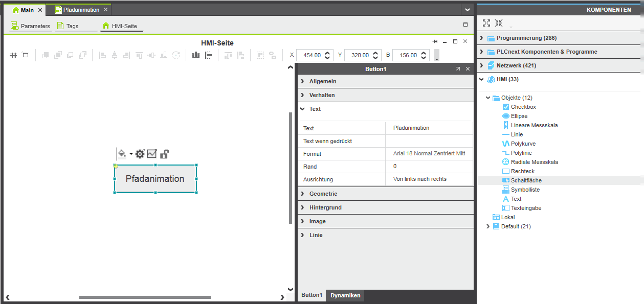Select Schaltfläche object in HMI tree

(x=526, y=180)
